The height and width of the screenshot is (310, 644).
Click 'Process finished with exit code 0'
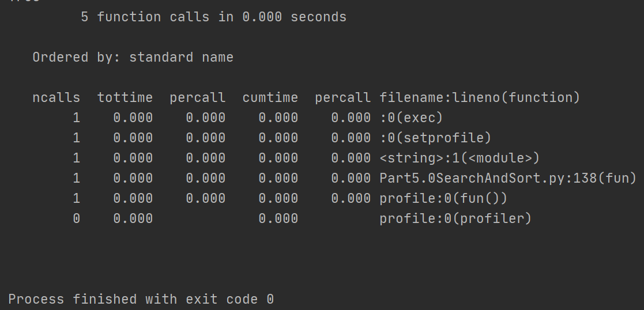pyautogui.click(x=141, y=299)
